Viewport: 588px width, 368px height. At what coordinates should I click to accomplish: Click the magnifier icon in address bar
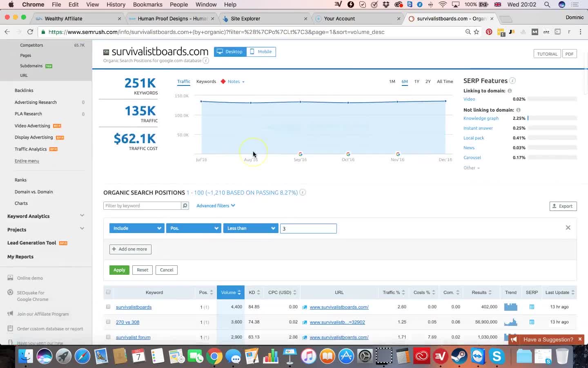click(x=468, y=31)
